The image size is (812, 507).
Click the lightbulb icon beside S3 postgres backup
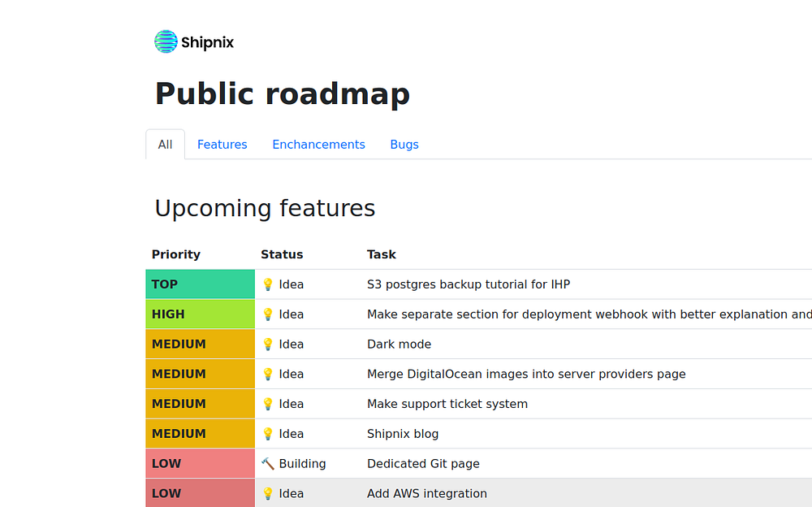(268, 284)
